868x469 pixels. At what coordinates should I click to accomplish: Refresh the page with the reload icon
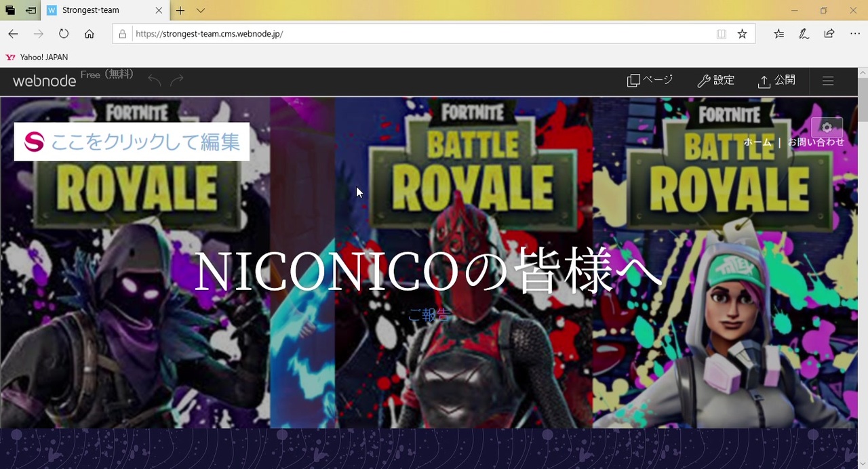click(x=64, y=34)
